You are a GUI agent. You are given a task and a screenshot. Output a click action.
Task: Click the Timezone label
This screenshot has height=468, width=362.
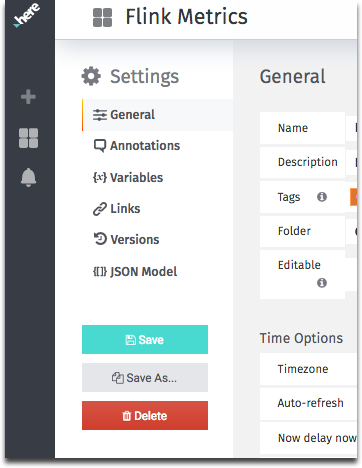pyautogui.click(x=303, y=369)
